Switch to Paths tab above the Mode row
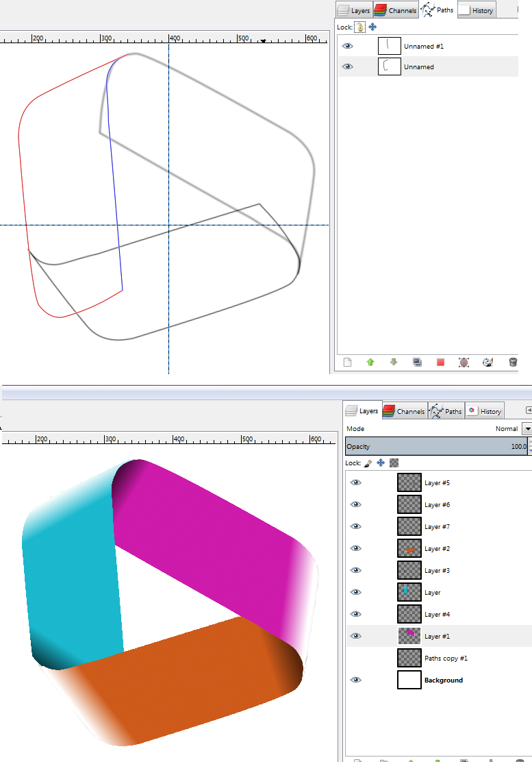The height and width of the screenshot is (762, 532). pyautogui.click(x=446, y=411)
